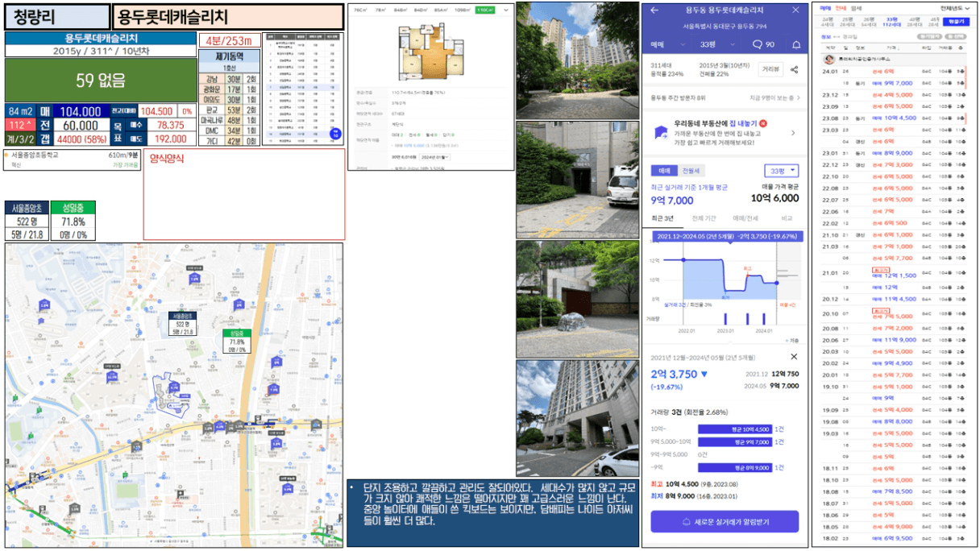Click the 평균 9억 7,000 bar
This screenshot has width=980, height=551.
tap(735, 441)
